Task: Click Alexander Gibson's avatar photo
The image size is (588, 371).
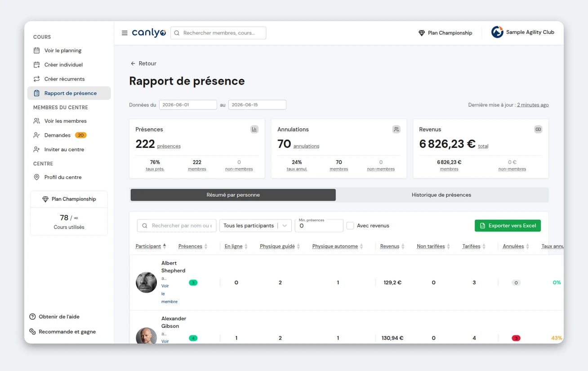Action: (x=146, y=335)
